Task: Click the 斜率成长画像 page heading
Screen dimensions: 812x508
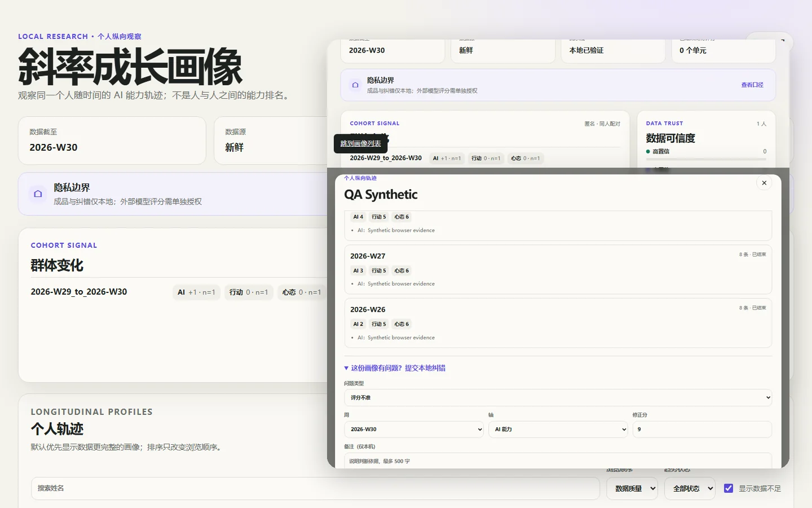Action: pyautogui.click(x=130, y=67)
